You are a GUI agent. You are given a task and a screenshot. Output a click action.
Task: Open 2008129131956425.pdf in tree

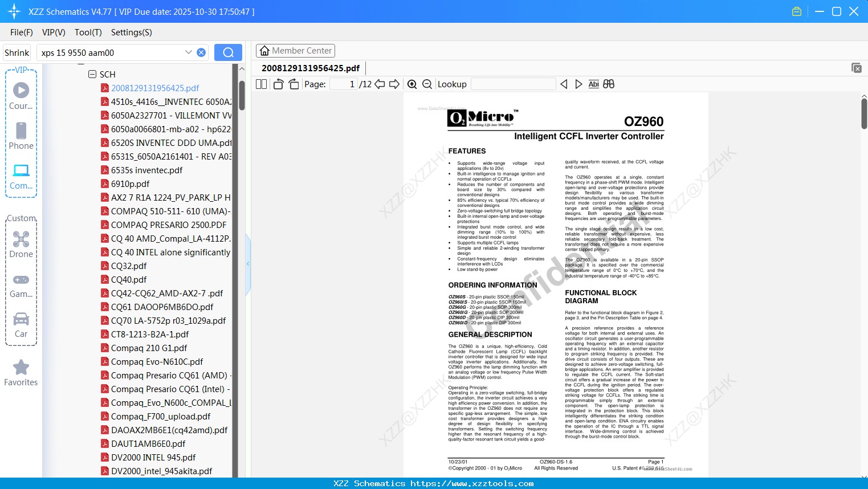point(155,88)
